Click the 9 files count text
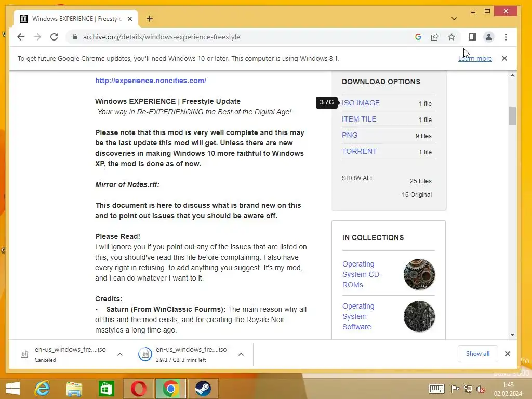 (x=423, y=136)
